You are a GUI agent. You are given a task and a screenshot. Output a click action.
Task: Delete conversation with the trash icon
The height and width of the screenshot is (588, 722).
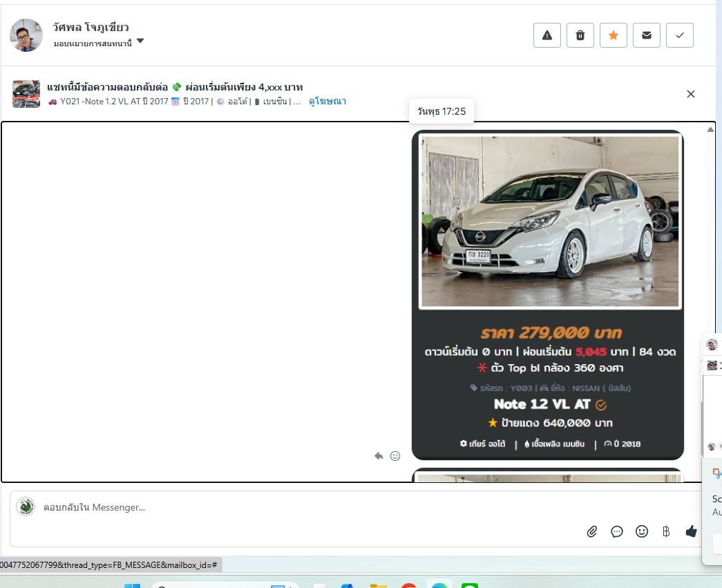coord(580,35)
